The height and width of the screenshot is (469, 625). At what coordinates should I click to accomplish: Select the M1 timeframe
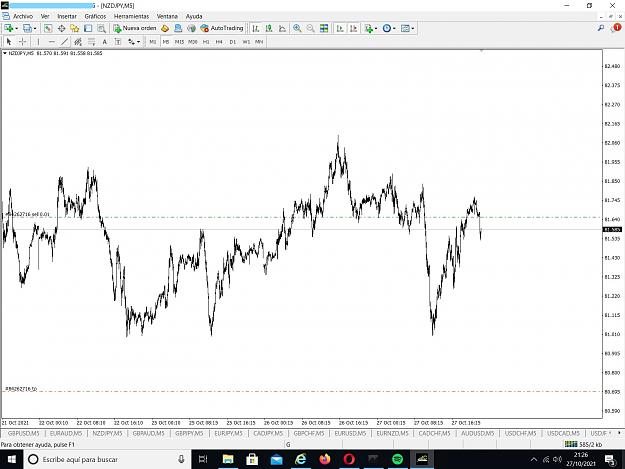(x=153, y=41)
